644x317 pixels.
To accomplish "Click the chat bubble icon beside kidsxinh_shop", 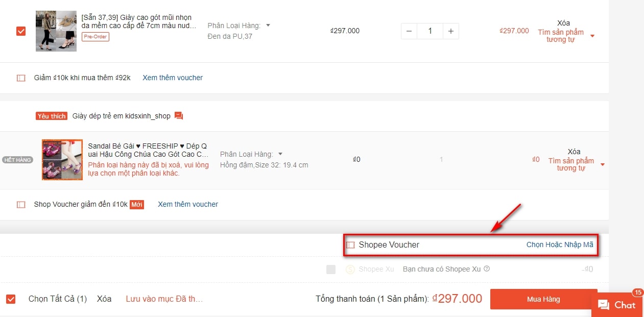I will 179,116.
